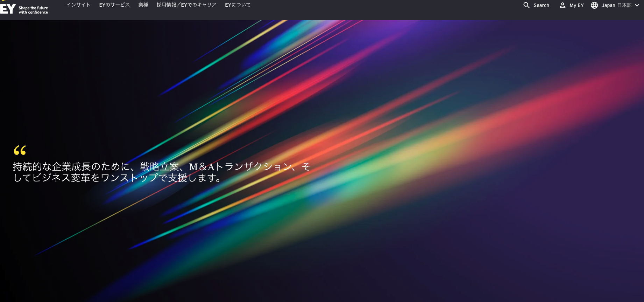
Task: Click the headline line ending 支援します
Action: (117, 178)
